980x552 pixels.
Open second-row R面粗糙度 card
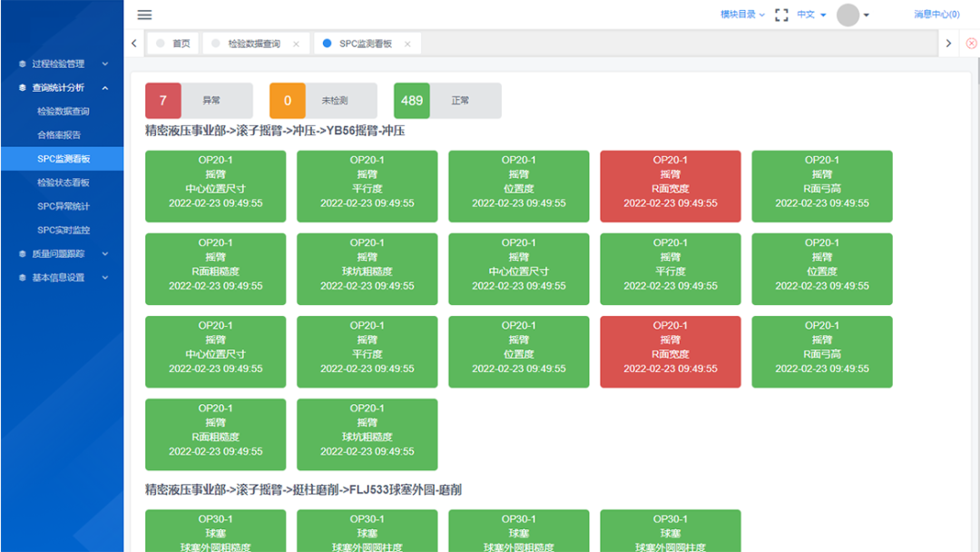point(216,269)
